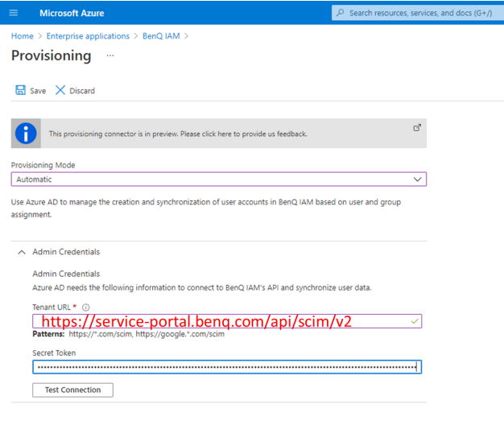Click the 'Use Azure AD to manage' description
The height and width of the screenshot is (425, 504).
click(206, 208)
